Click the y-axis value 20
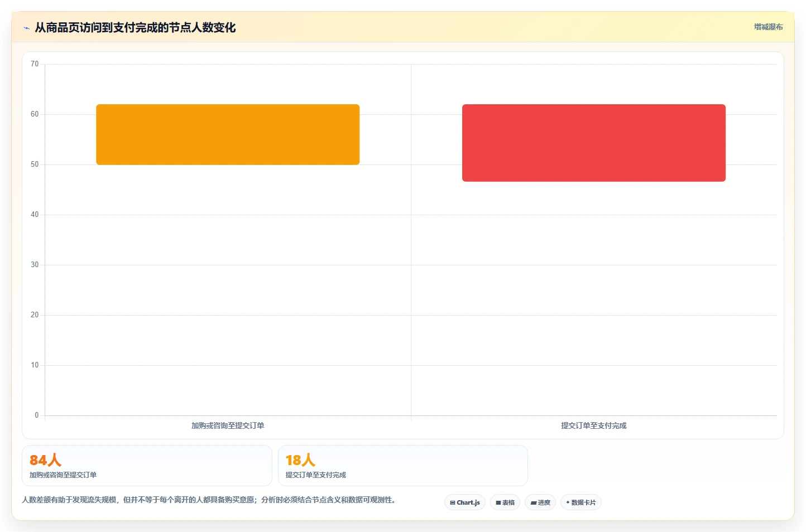 [35, 315]
